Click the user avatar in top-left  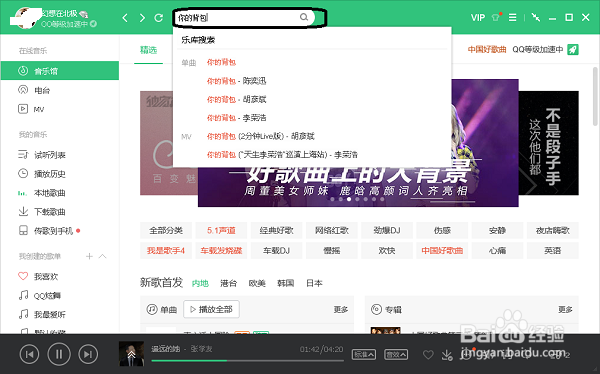click(x=25, y=18)
